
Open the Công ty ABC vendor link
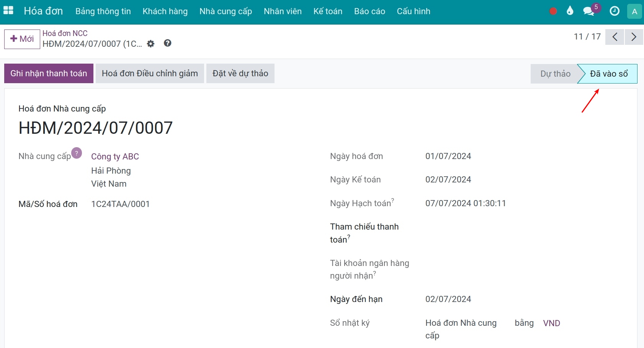(115, 156)
